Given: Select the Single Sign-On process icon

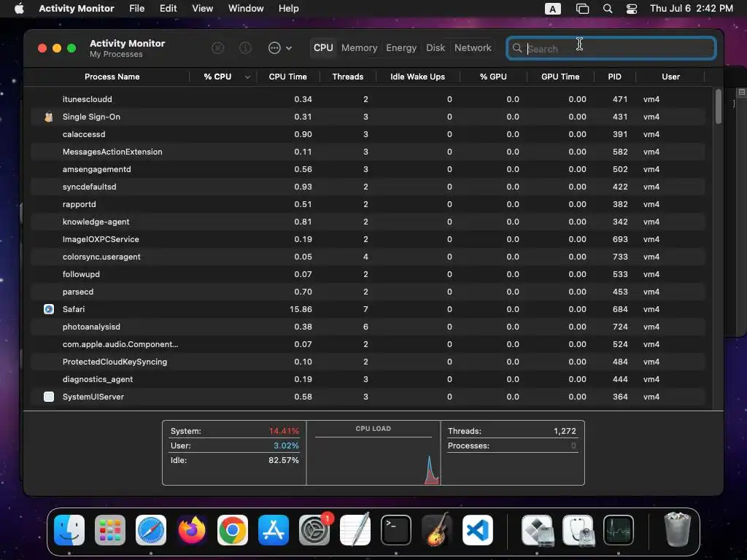Looking at the screenshot, I should [49, 117].
